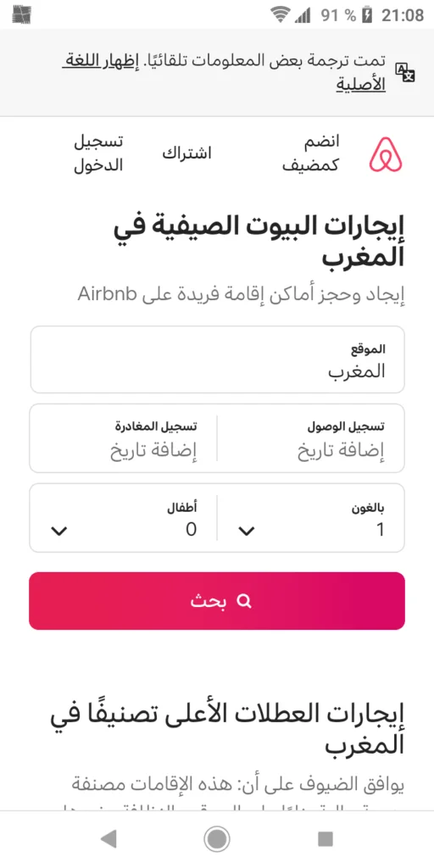Tap the magnifier icon in the search button
Image resolution: width=434 pixels, height=868 pixels.
coord(243,601)
